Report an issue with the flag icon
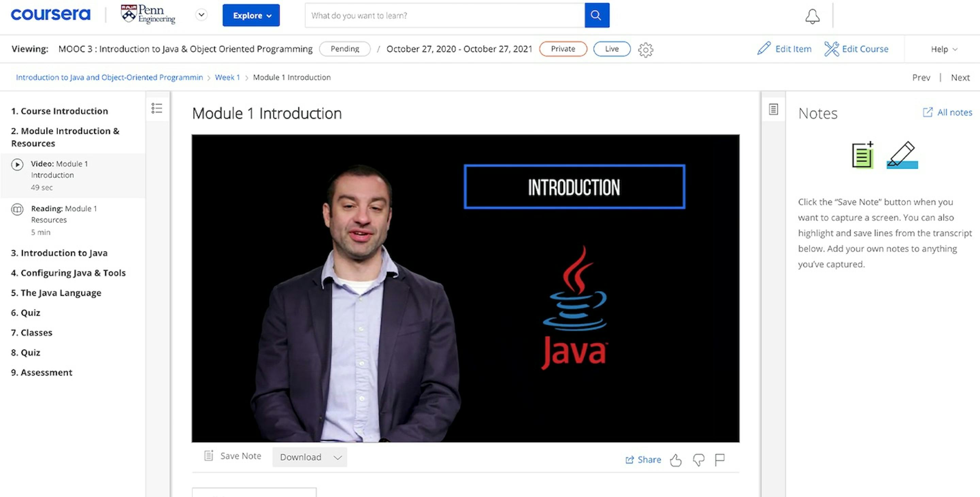 pos(719,460)
